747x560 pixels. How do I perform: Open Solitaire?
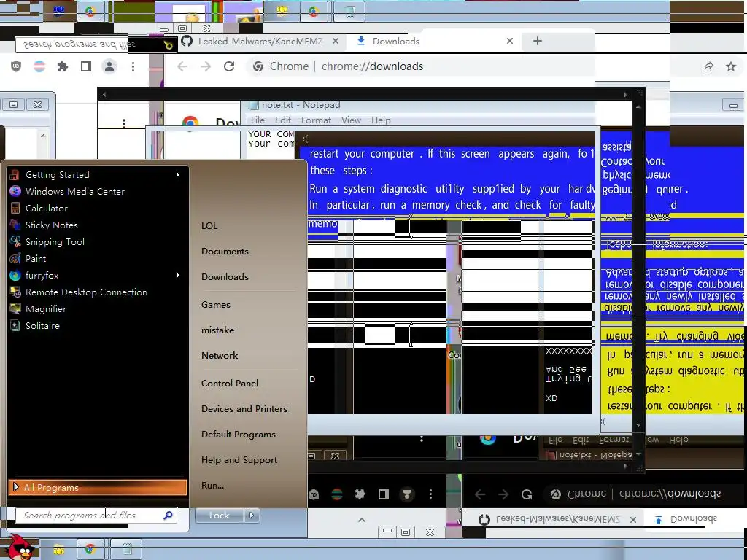point(42,326)
